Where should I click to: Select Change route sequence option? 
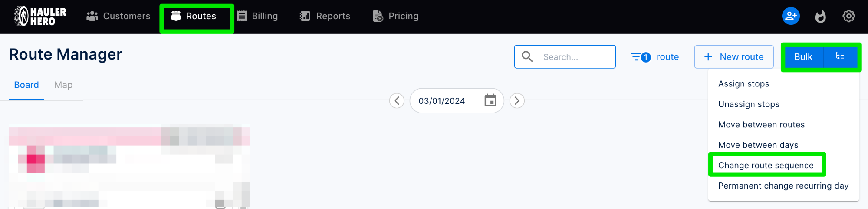[766, 165]
